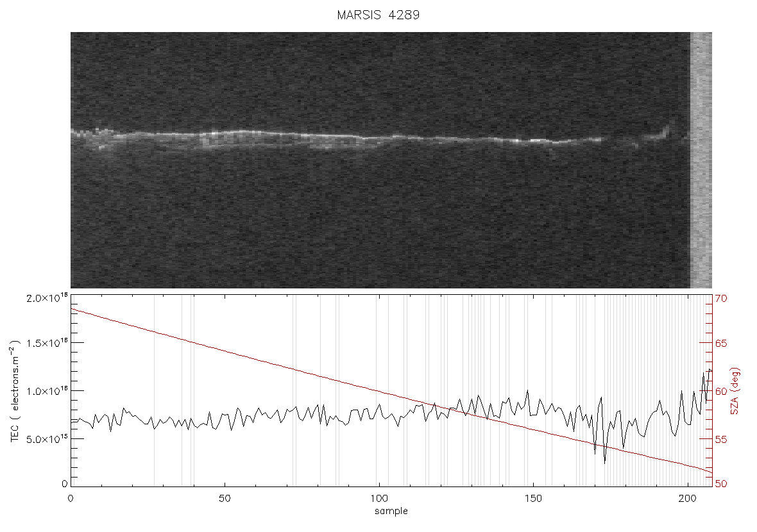Viewport: 757px width, 532px height.
Task: Click the y-axis label "TEC (electrons.m⁻²)"
Action: click(x=15, y=391)
